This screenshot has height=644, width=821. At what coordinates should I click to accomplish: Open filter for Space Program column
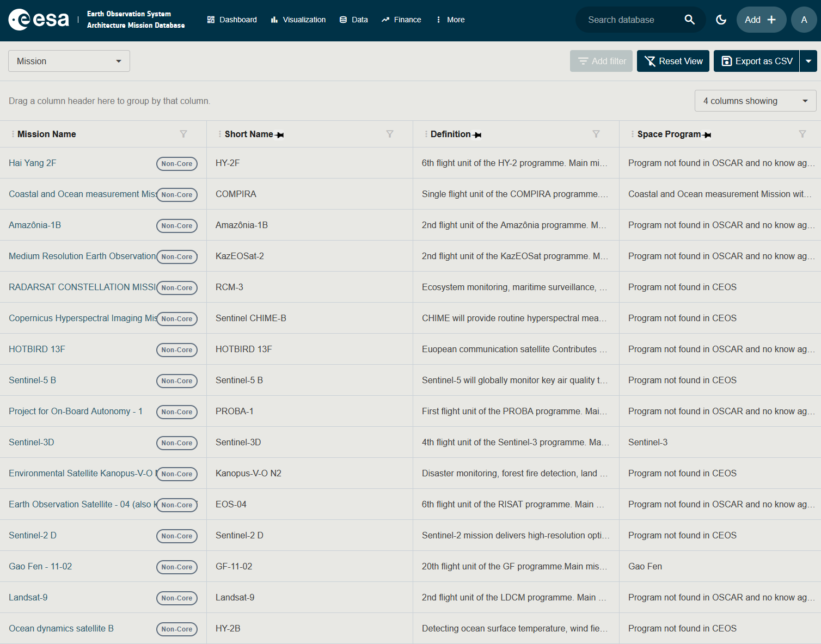point(802,134)
